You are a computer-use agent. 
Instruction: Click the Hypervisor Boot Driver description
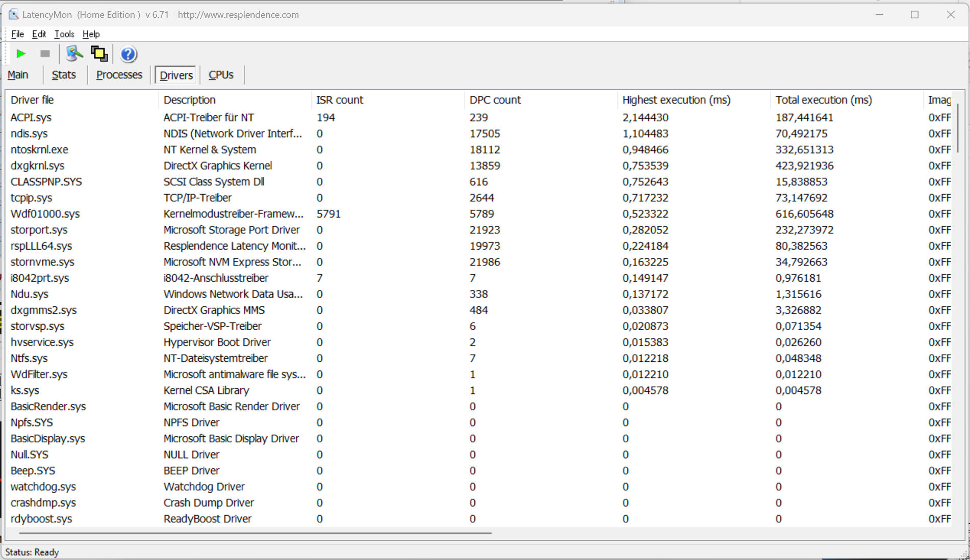217,342
